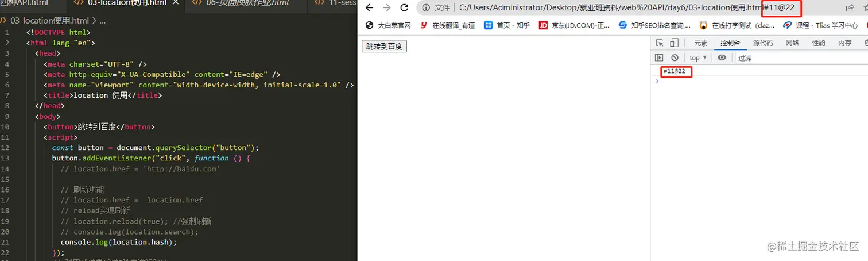This screenshot has height=261, width=868.
Task: Create live expression with eye icon
Action: [x=722, y=57]
